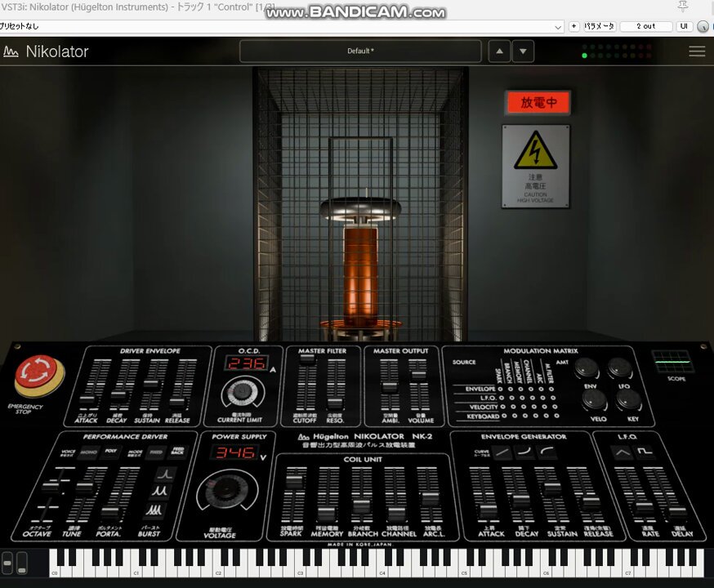This screenshot has width=714, height=588.
Task: Open the パラメータ parameter list
Action: point(600,26)
